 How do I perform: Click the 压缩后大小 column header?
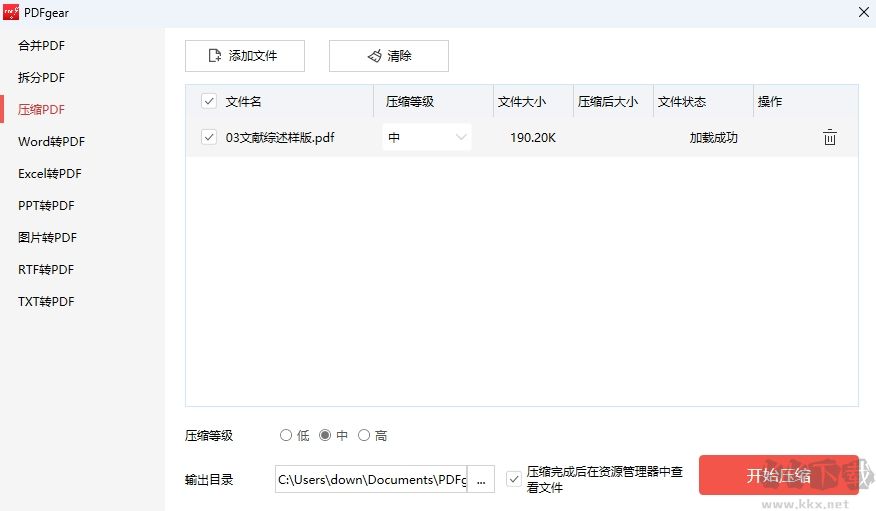pos(607,102)
